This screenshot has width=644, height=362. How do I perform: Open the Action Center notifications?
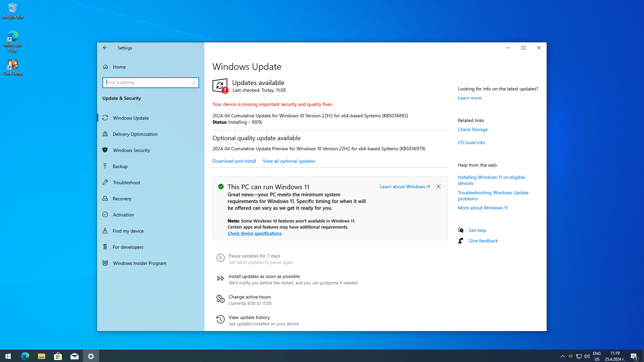pos(634,356)
